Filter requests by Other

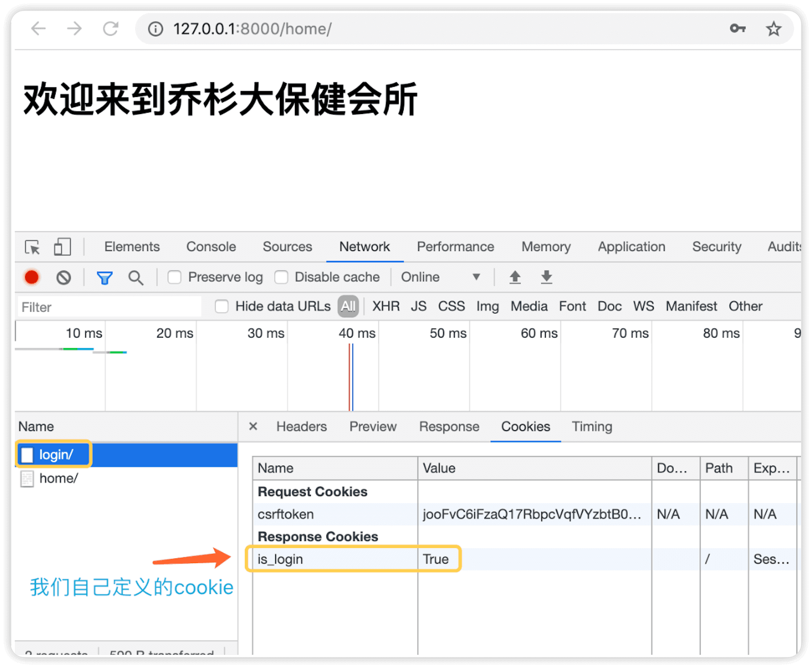click(746, 306)
